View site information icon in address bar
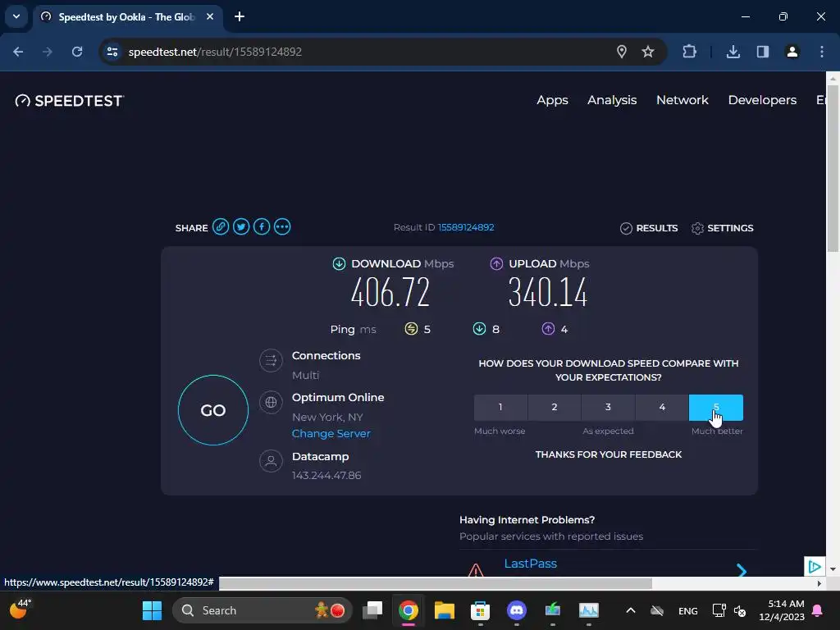Viewport: 840px width, 630px height. pos(112,52)
